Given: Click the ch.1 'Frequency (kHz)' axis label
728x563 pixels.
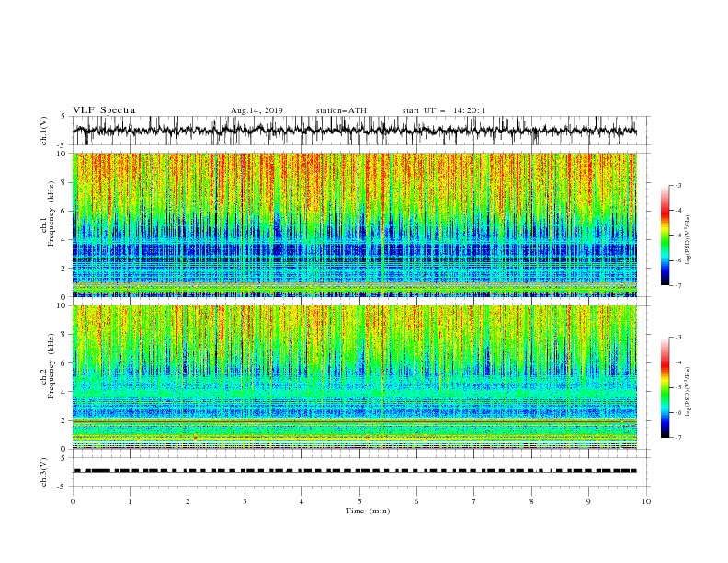Looking at the screenshot, I should pyautogui.click(x=51, y=213).
